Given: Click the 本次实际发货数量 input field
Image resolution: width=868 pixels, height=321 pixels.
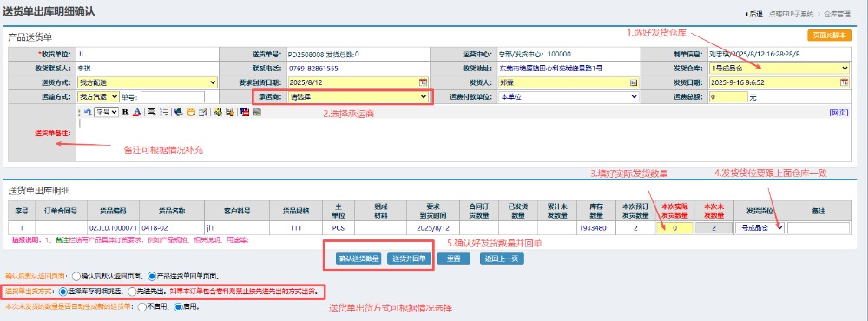Looking at the screenshot, I should coord(674,227).
